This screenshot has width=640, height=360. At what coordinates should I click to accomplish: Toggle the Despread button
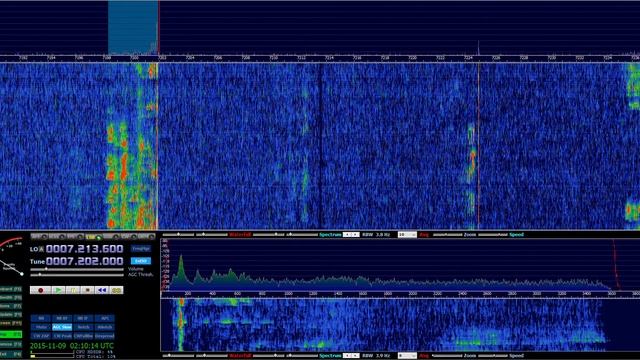tap(105, 336)
